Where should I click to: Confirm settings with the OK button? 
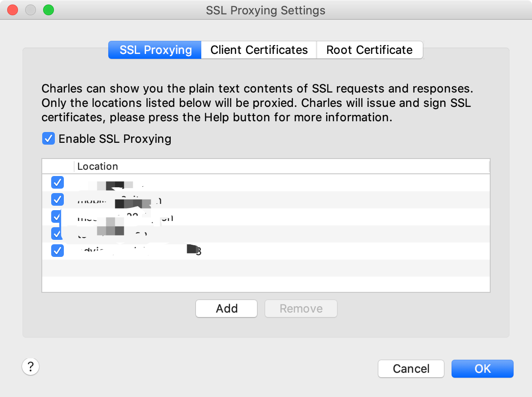(482, 369)
